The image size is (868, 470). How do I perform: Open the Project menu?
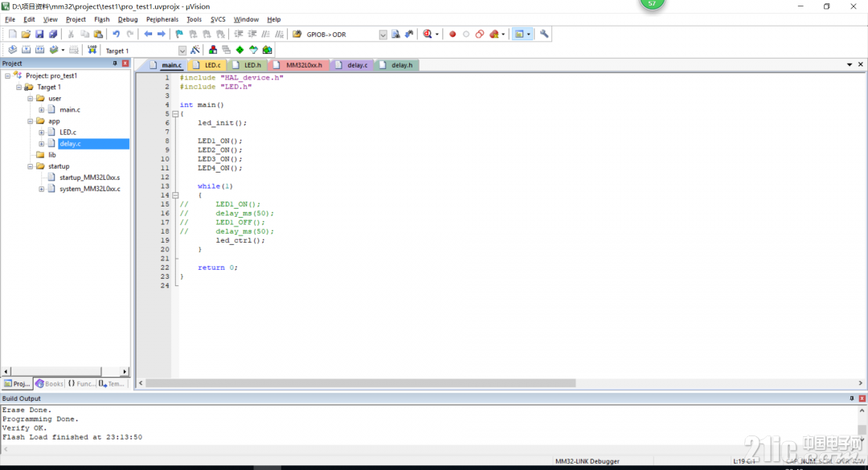(x=76, y=19)
